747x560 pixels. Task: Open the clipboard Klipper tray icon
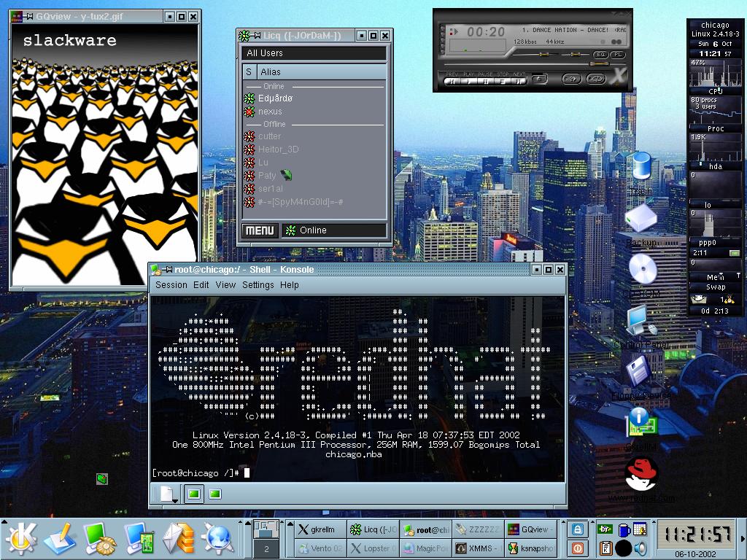click(606, 548)
